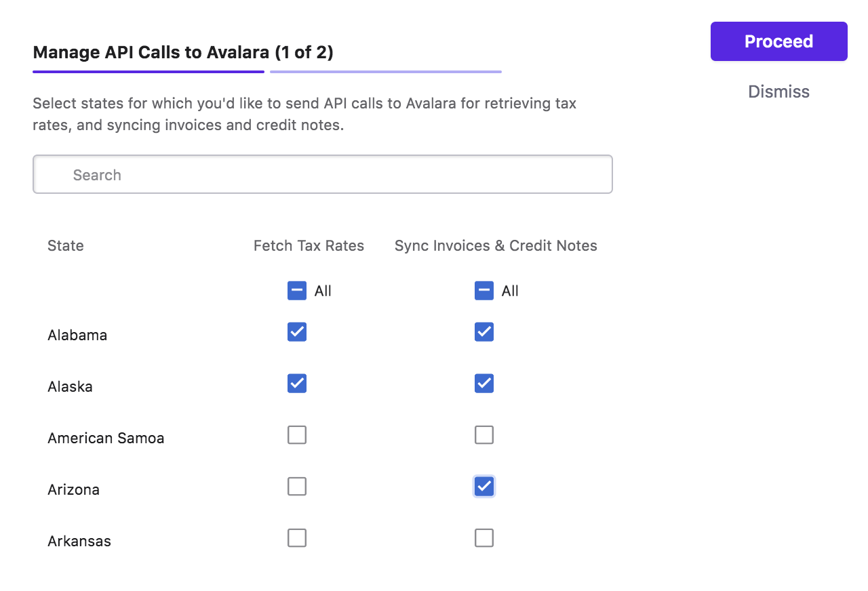Click the second step progress bar
The width and height of the screenshot is (868, 591).
[386, 71]
